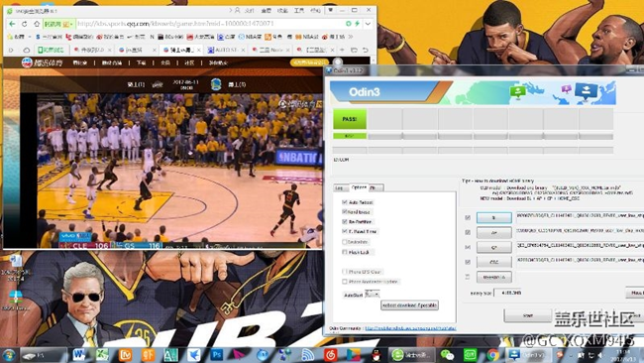Expand the address bar dropdown arrow
The width and height of the screenshot is (644, 363).
click(x=368, y=24)
